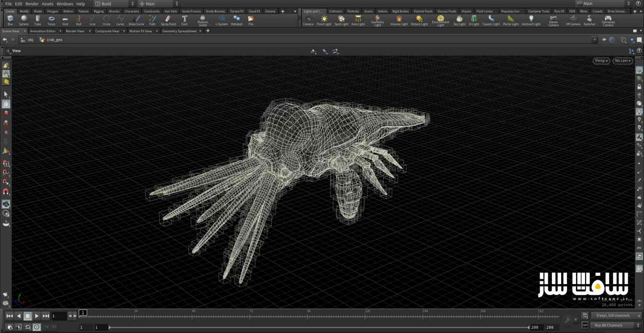
Task: Add a VR Camera
Action: (573, 20)
